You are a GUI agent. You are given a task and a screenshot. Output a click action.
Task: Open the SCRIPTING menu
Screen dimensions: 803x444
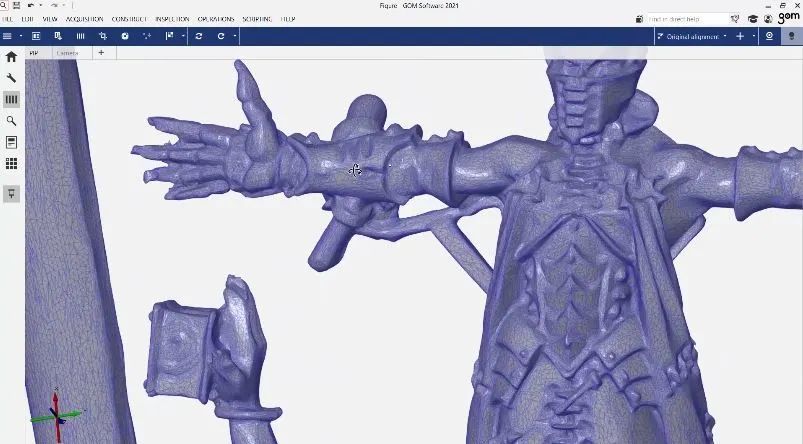tap(257, 19)
